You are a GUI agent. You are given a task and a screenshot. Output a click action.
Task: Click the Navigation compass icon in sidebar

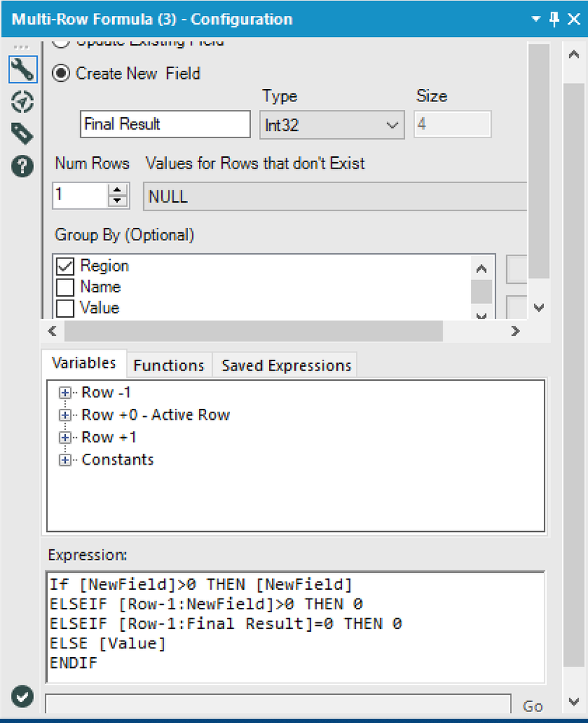pos(22,102)
